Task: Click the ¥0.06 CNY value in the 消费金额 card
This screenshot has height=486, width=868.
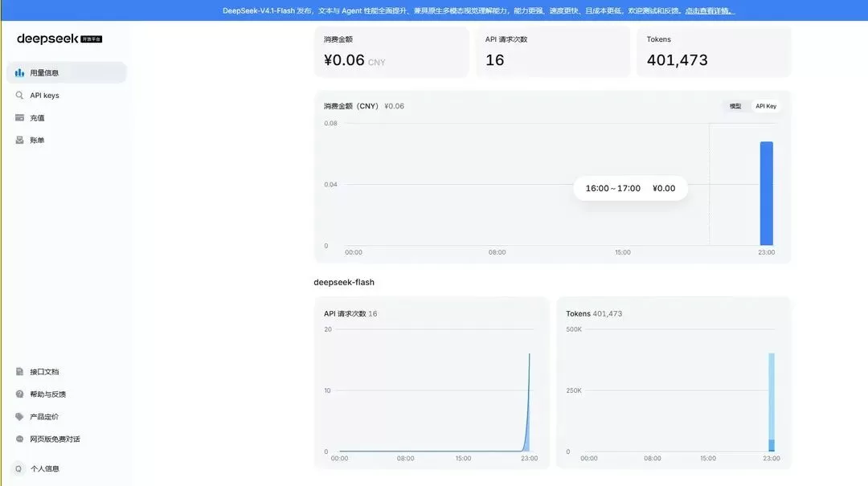Action: 354,59
